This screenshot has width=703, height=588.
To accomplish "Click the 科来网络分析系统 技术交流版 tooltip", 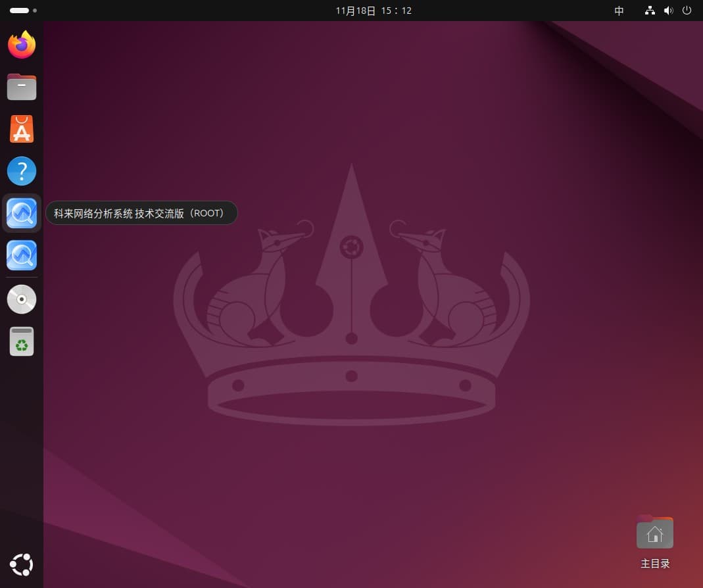I will pyautogui.click(x=141, y=213).
